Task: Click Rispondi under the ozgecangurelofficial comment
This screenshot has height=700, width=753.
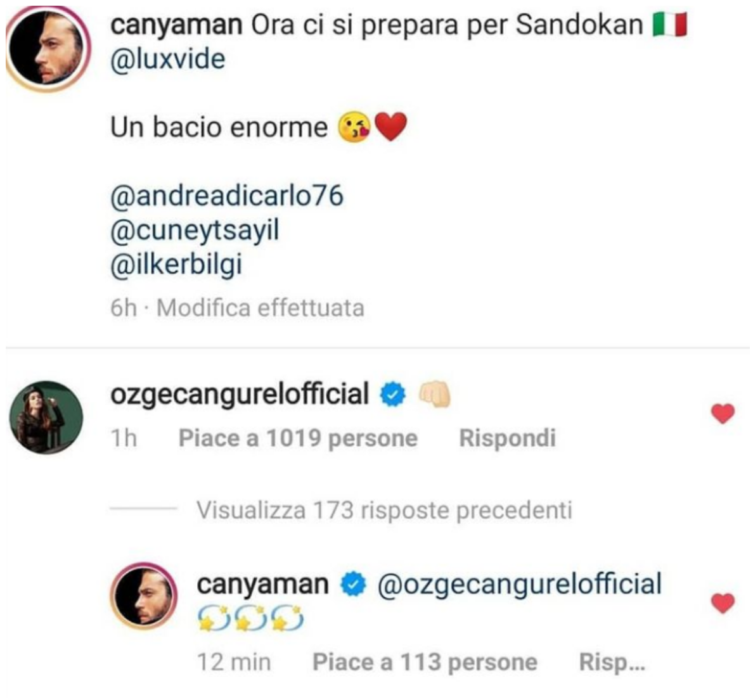Action: click(508, 438)
